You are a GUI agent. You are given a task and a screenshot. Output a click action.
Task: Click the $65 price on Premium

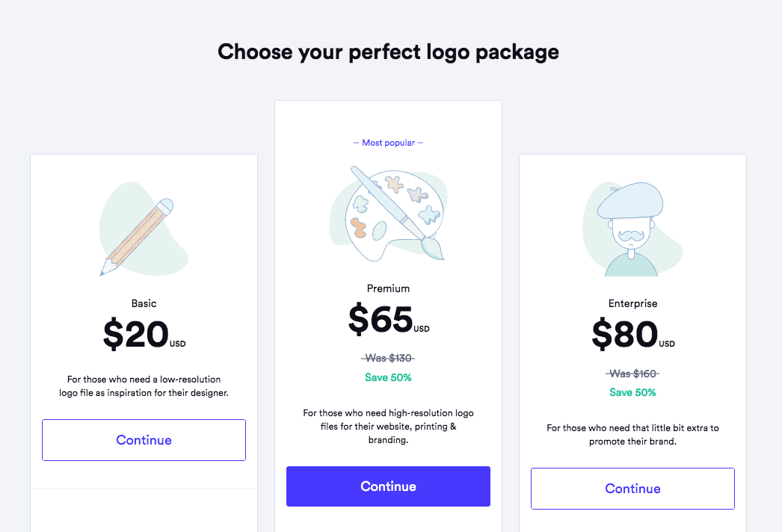[x=381, y=320]
